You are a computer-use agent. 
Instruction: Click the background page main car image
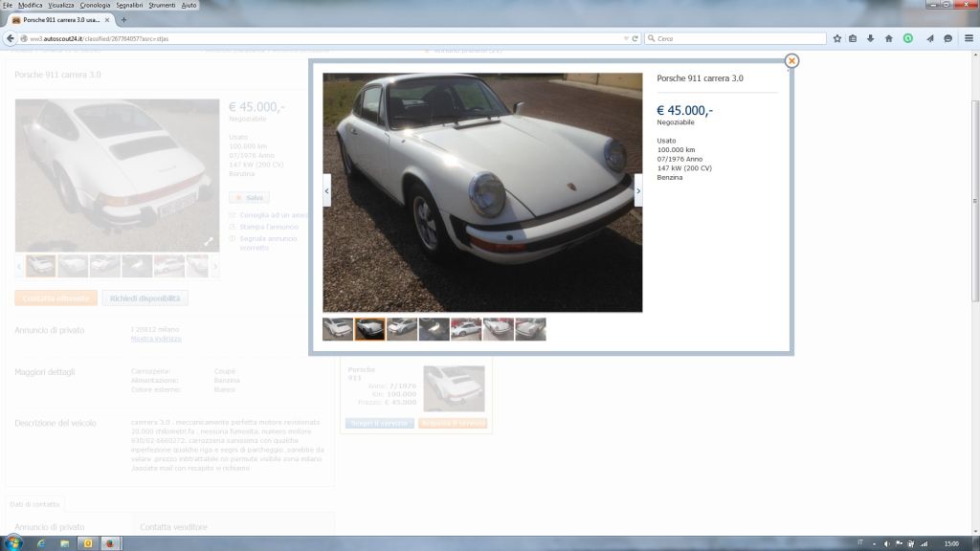pos(117,175)
